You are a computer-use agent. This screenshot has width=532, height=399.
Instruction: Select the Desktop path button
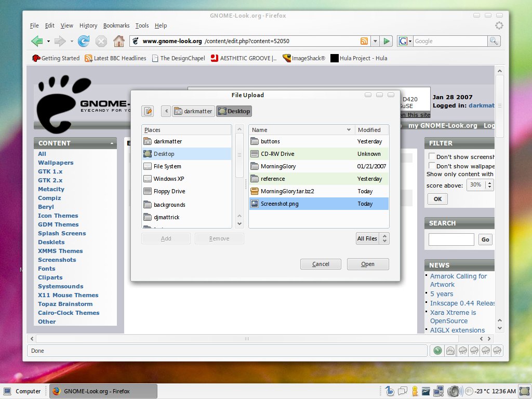pyautogui.click(x=234, y=111)
